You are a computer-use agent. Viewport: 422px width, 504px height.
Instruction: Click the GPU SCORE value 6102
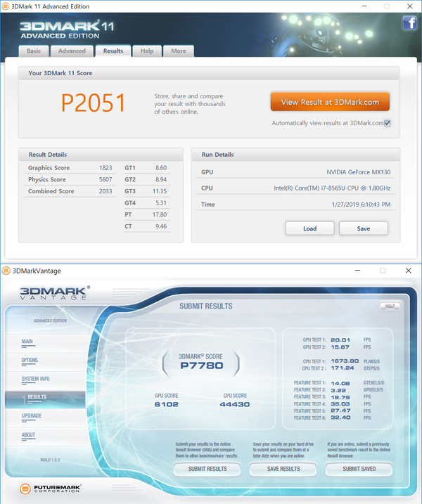[x=166, y=404]
